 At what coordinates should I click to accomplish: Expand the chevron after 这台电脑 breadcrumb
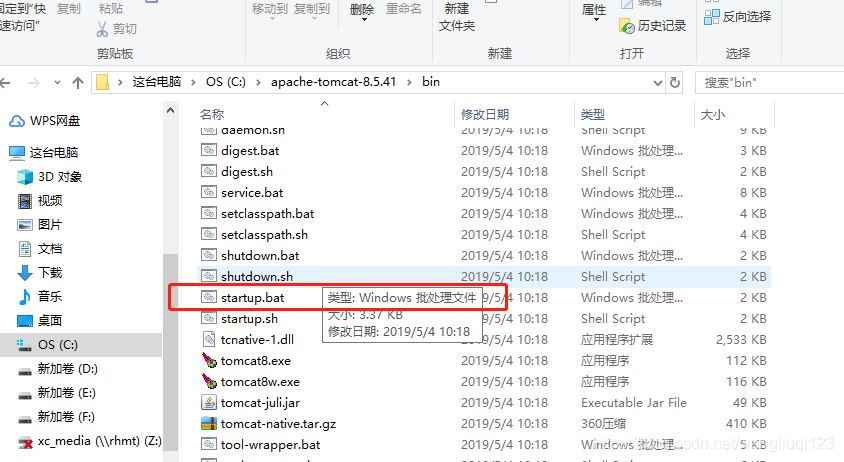pyautogui.click(x=193, y=82)
